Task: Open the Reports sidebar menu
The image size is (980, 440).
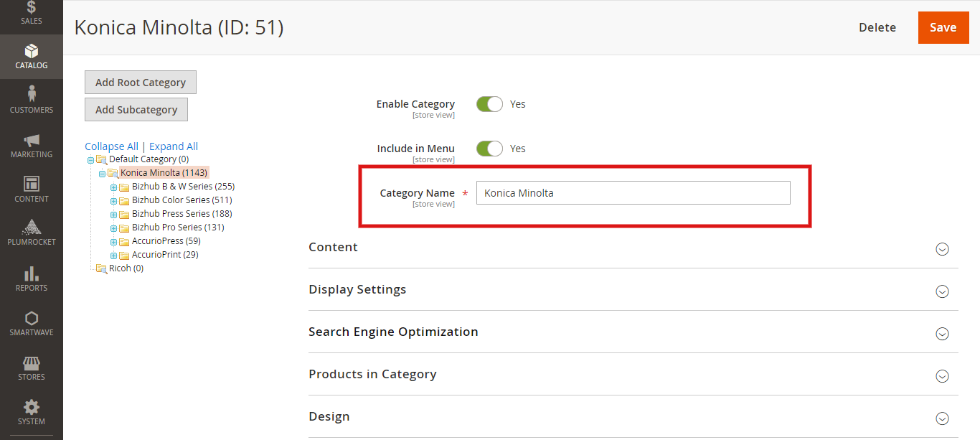Action: pos(31,279)
